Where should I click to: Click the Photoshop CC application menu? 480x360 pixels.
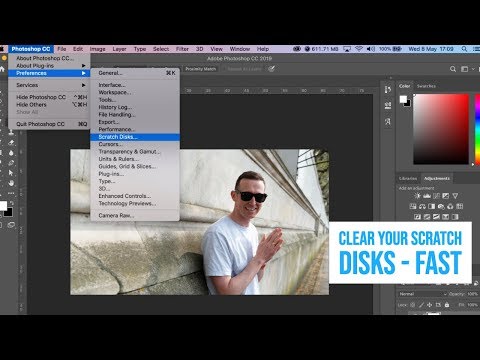coord(31,49)
